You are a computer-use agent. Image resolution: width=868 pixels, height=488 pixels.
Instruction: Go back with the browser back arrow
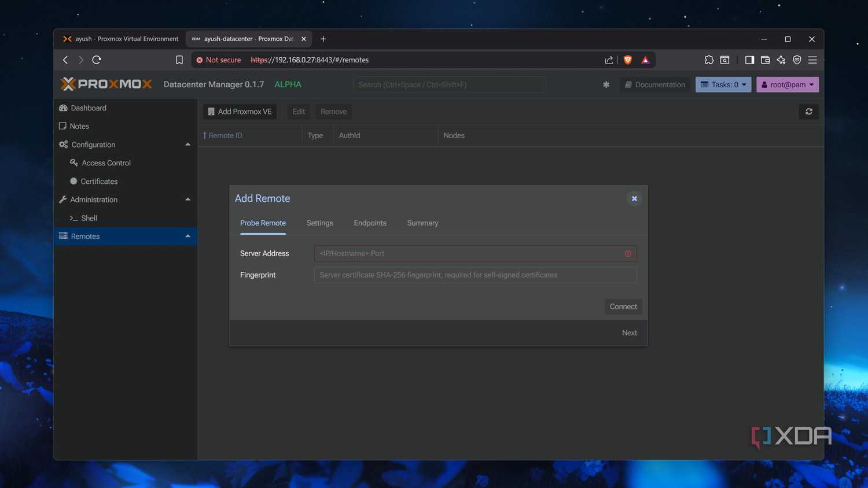(x=65, y=60)
